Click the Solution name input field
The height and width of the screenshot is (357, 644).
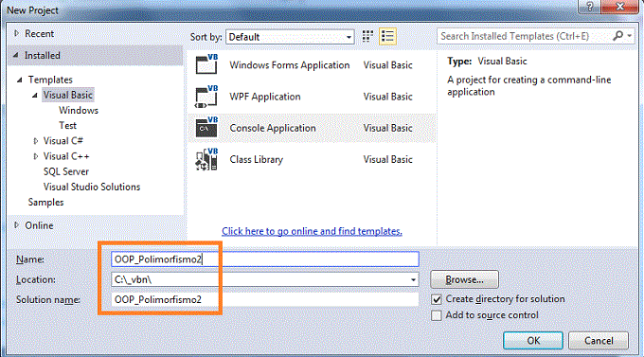pos(265,299)
